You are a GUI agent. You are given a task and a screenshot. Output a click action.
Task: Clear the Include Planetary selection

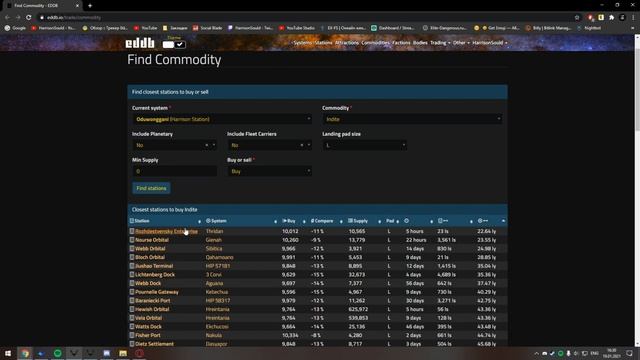[x=206, y=145]
